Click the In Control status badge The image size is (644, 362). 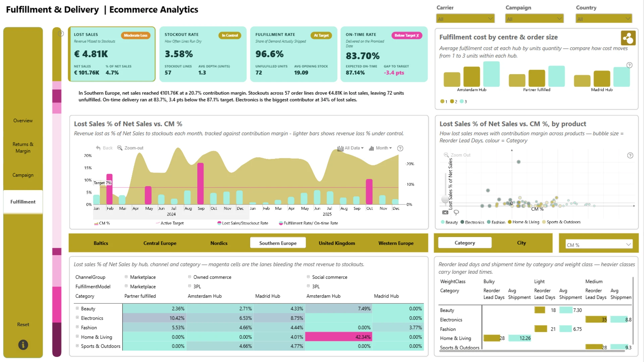(x=230, y=35)
